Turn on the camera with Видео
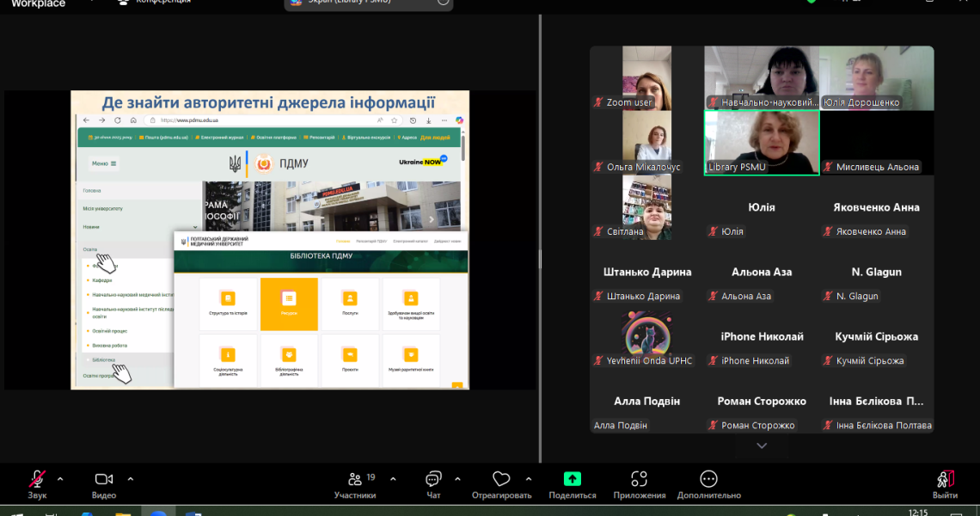Image resolution: width=980 pixels, height=516 pixels. [x=104, y=485]
